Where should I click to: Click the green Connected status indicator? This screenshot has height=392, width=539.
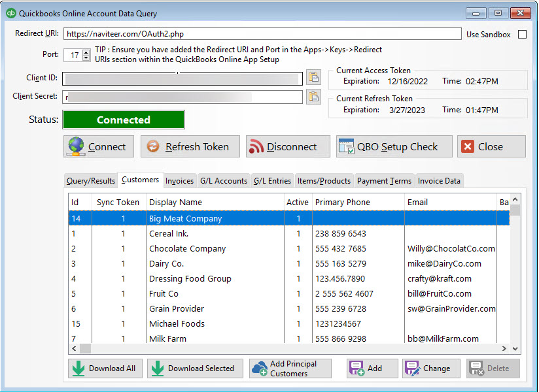click(124, 120)
